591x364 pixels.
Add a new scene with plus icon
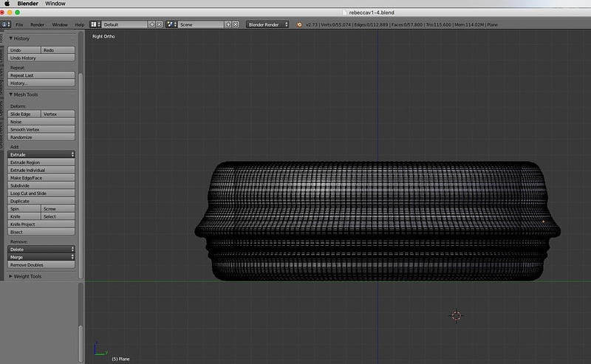coord(228,24)
